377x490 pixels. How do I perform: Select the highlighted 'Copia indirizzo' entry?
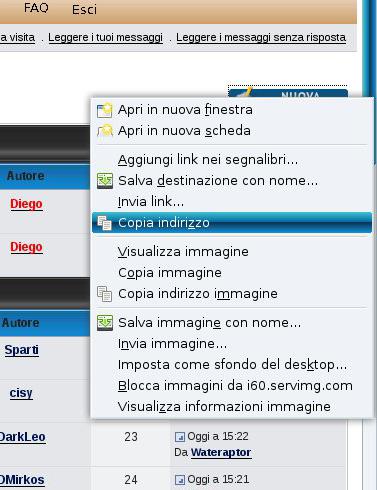(232, 223)
